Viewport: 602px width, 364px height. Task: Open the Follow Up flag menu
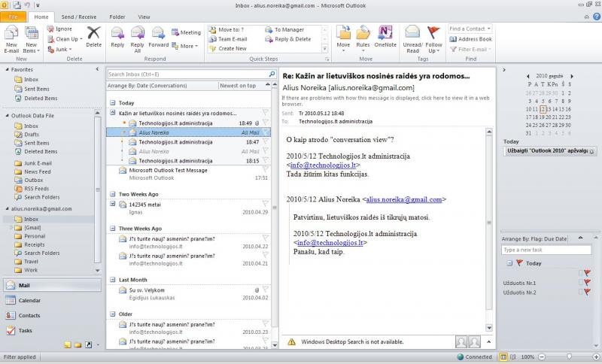tap(434, 40)
